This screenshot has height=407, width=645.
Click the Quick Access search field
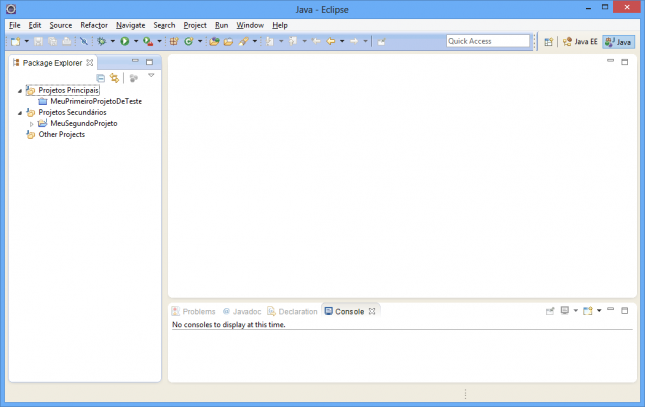(488, 41)
